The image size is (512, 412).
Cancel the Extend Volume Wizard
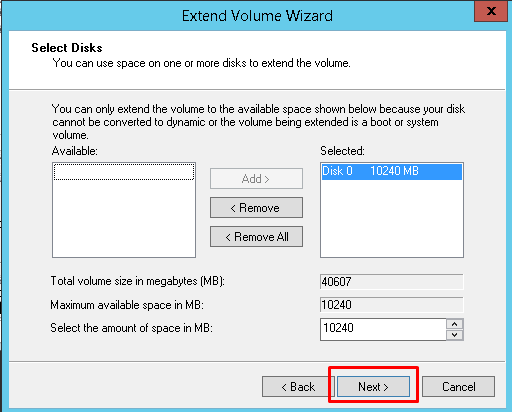tap(459, 387)
